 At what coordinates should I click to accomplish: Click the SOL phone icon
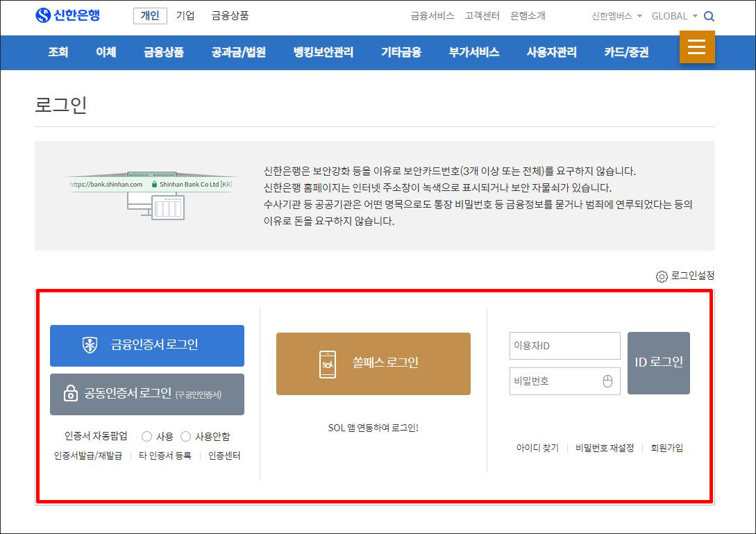(328, 364)
